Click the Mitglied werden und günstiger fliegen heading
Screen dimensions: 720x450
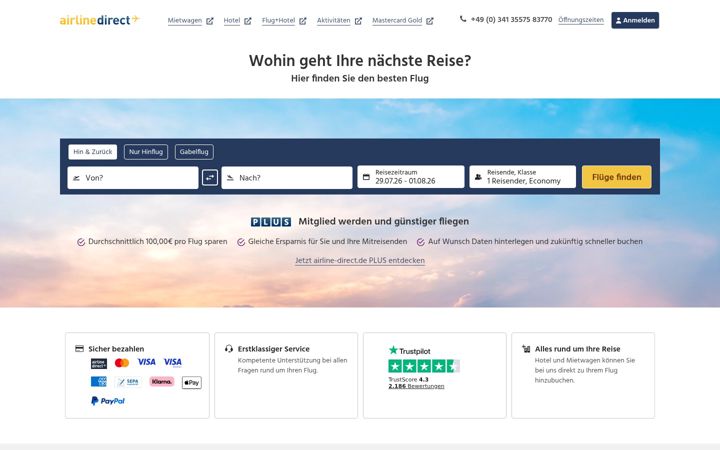coord(383,221)
